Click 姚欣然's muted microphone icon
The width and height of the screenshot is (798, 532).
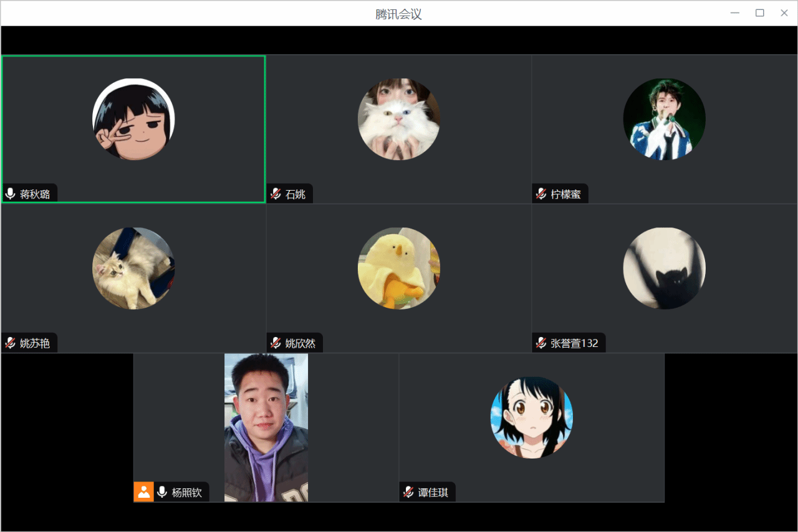pyautogui.click(x=276, y=343)
